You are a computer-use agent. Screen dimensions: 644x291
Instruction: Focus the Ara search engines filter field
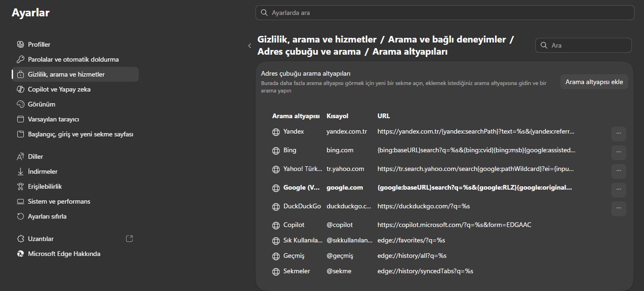(x=583, y=45)
